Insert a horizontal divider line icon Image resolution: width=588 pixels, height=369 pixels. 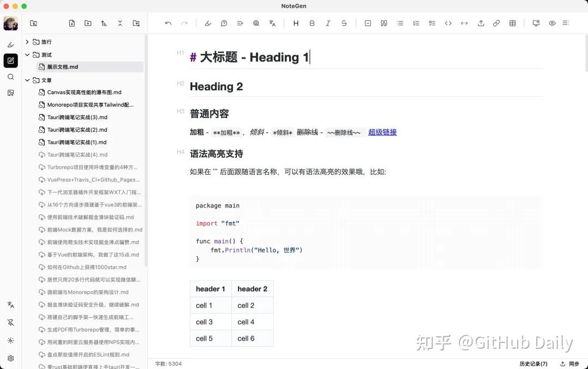coord(367,23)
